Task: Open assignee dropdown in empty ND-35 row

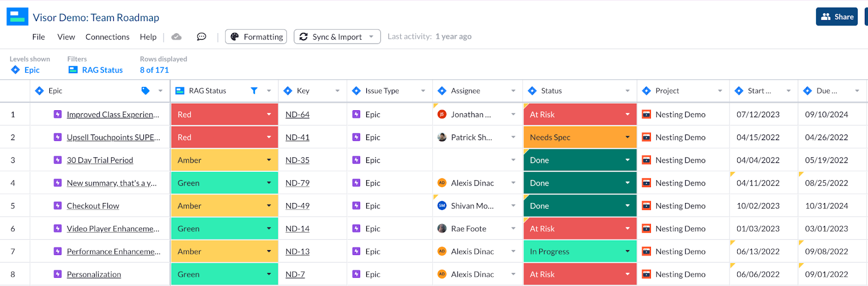Action: point(513,160)
